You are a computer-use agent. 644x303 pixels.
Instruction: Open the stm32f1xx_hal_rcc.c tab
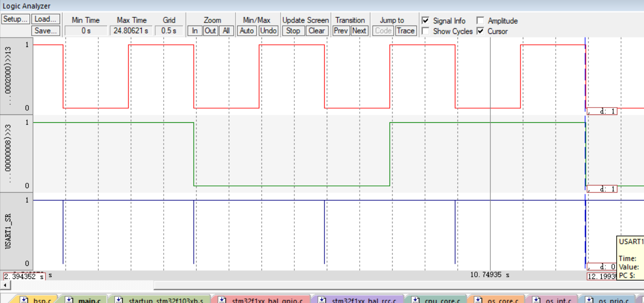click(359, 300)
